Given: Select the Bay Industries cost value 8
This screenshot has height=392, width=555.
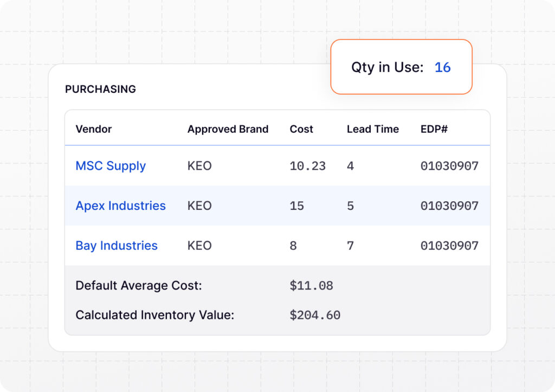Looking at the screenshot, I should click(x=293, y=246).
